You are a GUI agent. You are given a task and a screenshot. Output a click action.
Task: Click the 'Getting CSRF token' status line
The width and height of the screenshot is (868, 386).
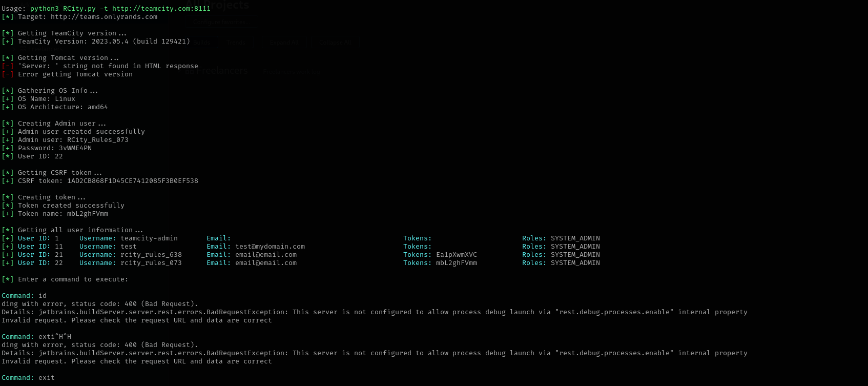(52, 173)
